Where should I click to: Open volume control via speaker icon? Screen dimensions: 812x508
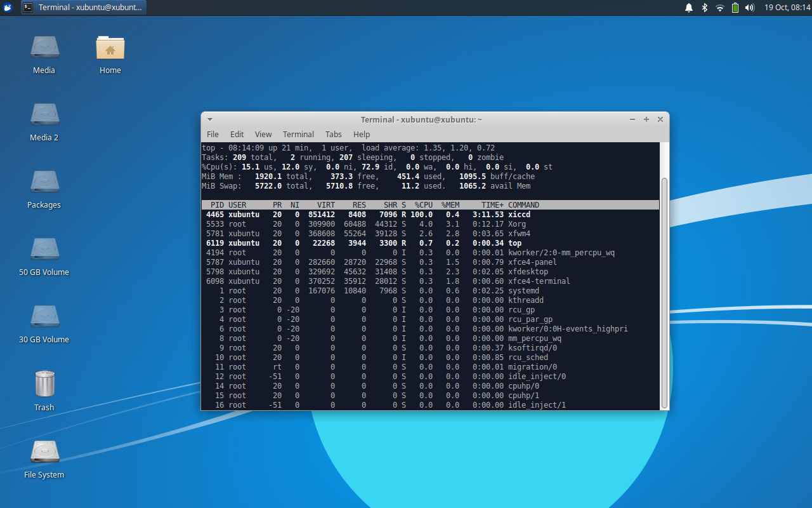(x=750, y=8)
